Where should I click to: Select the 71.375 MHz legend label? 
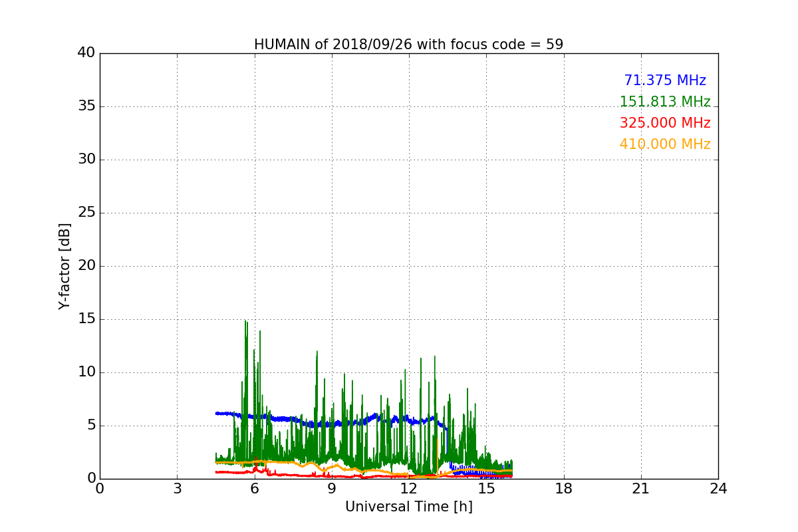click(x=665, y=80)
